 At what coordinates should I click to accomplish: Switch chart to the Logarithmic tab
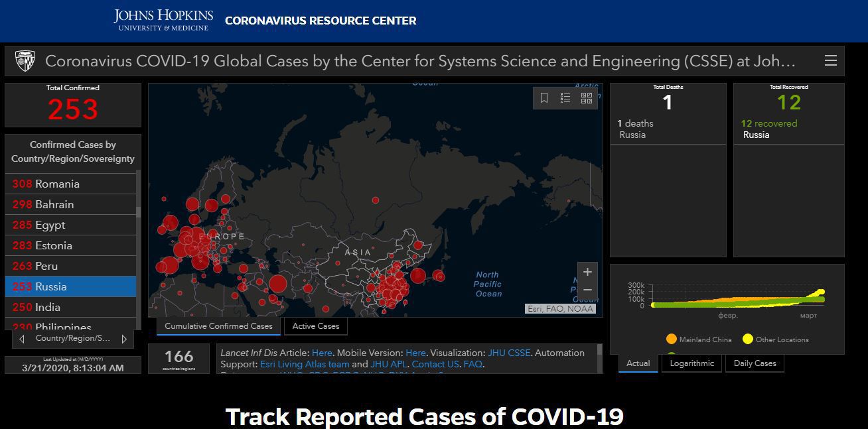691,363
